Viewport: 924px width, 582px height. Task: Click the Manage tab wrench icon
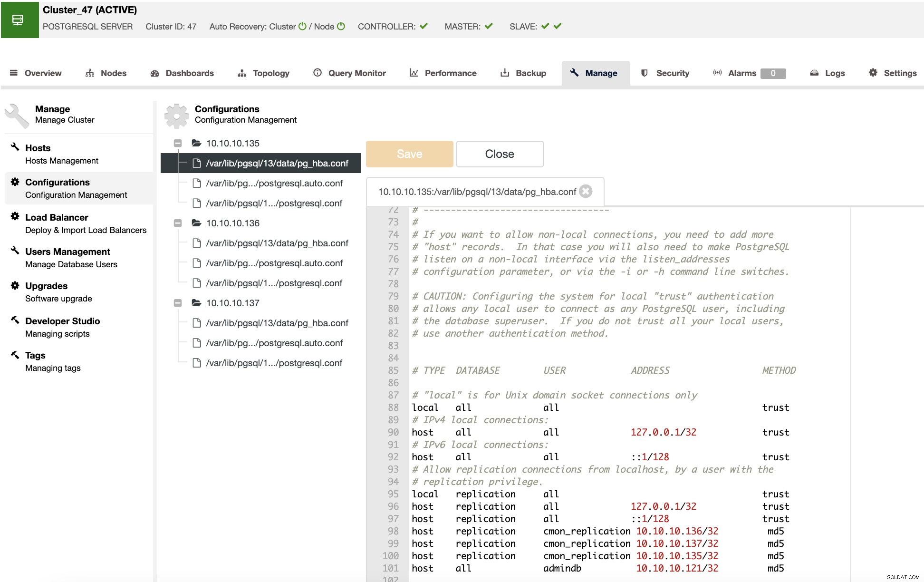[x=575, y=72]
